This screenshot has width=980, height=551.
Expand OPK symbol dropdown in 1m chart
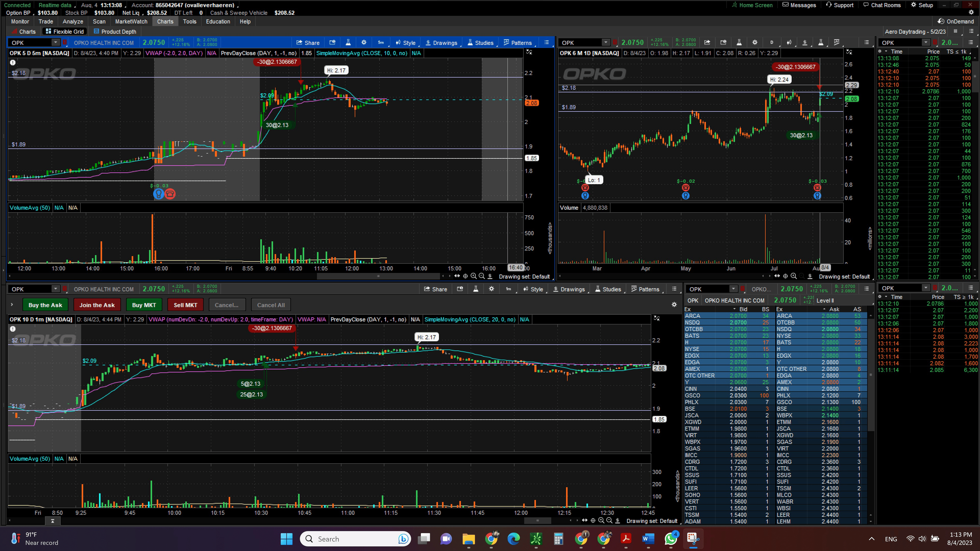[x=56, y=289]
